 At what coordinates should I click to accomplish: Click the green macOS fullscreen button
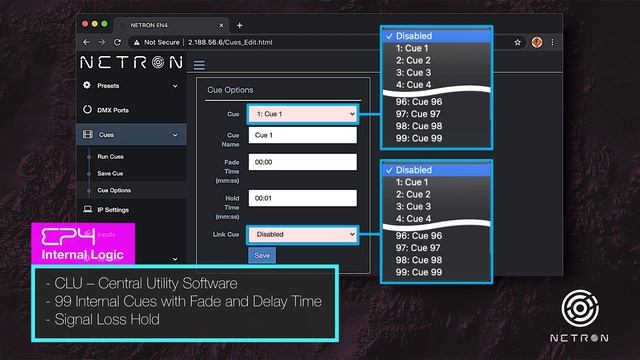pyautogui.click(x=104, y=24)
